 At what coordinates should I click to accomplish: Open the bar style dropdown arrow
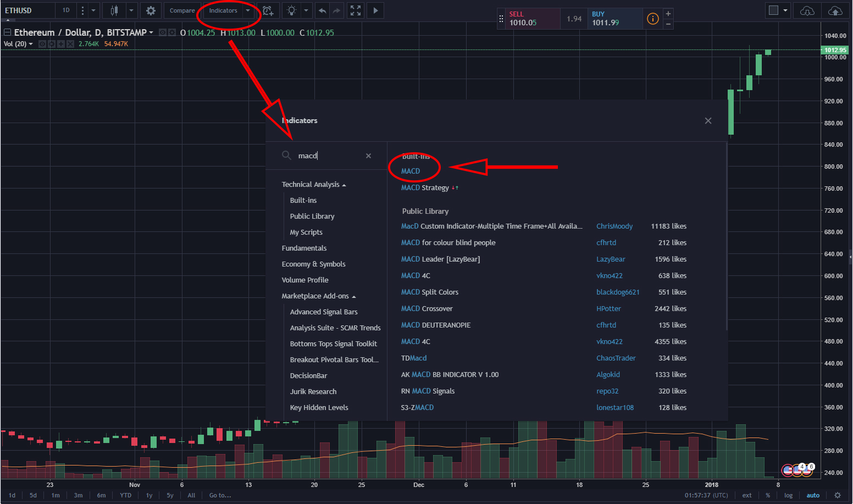coord(131,10)
